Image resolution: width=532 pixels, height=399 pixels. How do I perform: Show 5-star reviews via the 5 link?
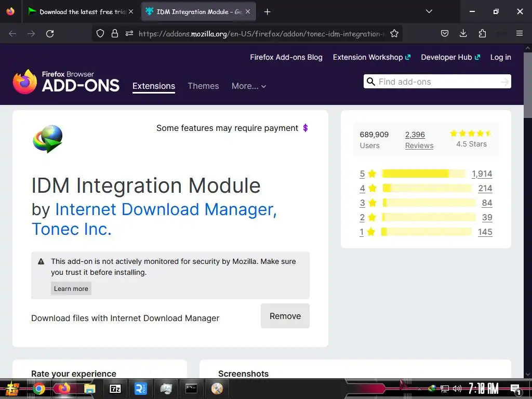tap(362, 174)
